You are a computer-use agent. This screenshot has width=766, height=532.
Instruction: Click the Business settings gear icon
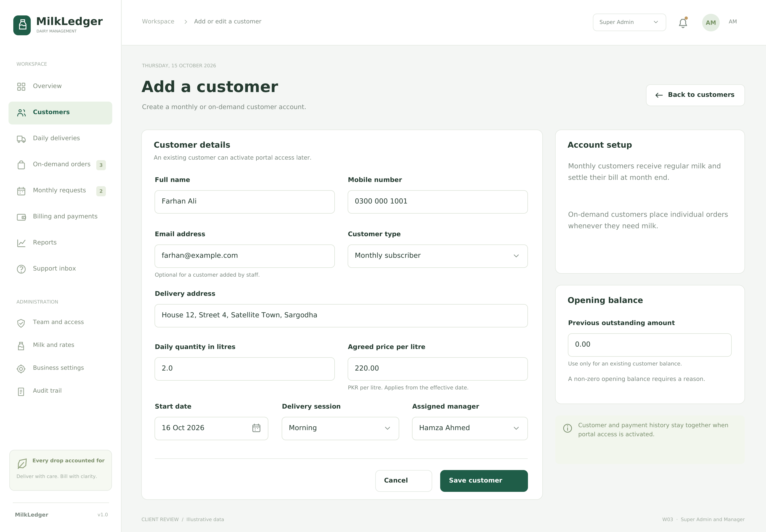pyautogui.click(x=21, y=369)
